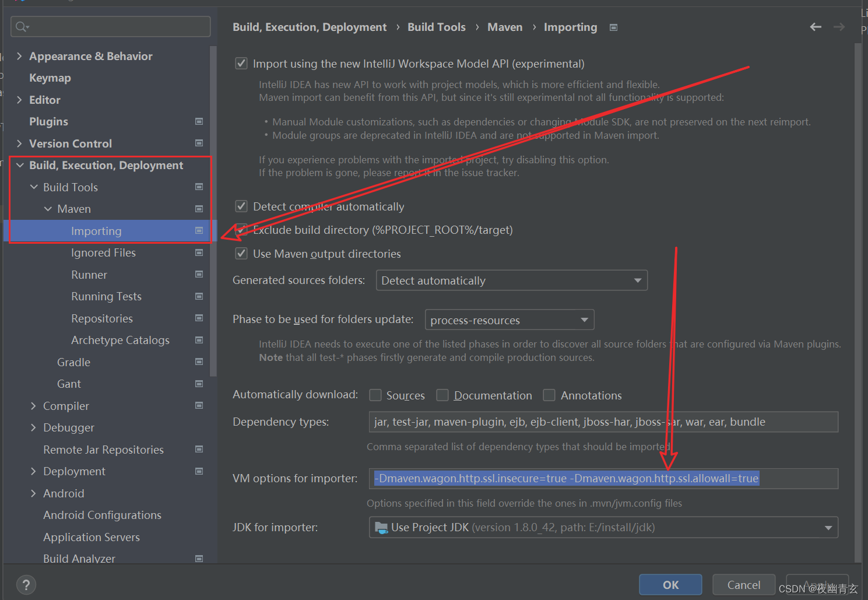Click the project-level icon beside Running Tests
868x600 pixels.
pos(199,296)
